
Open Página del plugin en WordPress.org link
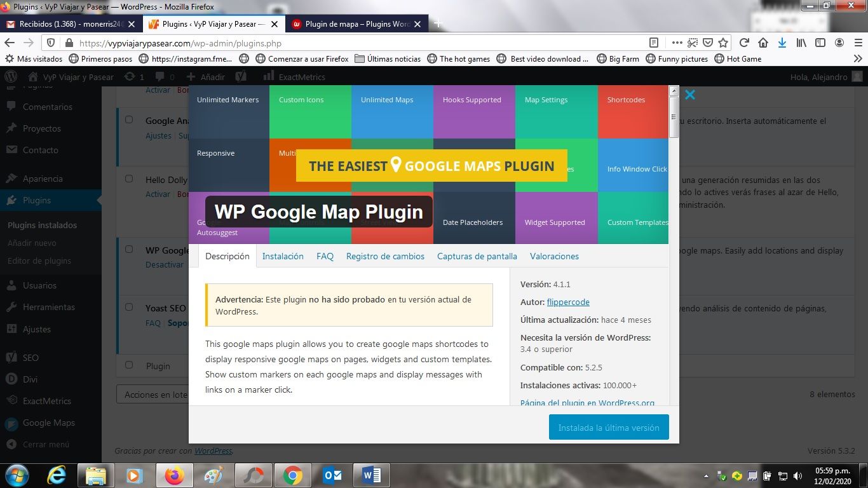[x=587, y=403]
